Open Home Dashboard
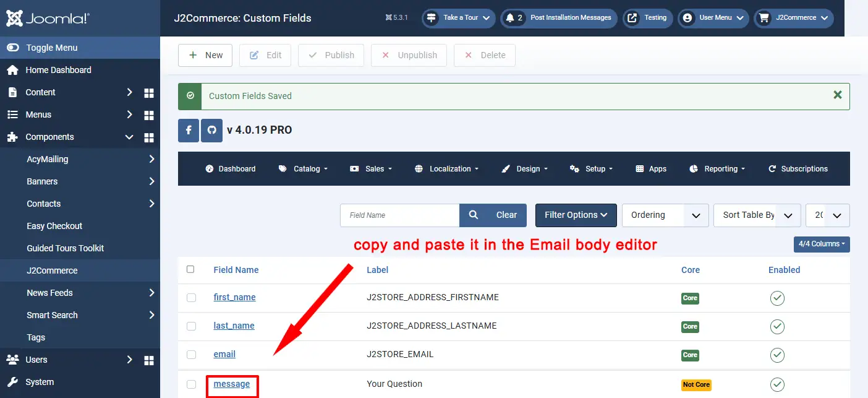This screenshot has width=868, height=398. tap(58, 70)
